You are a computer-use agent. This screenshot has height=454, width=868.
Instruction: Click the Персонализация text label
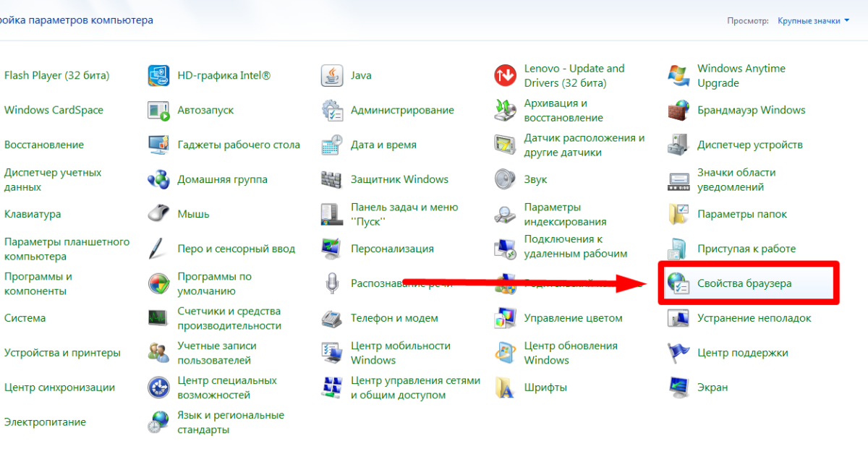tap(392, 249)
